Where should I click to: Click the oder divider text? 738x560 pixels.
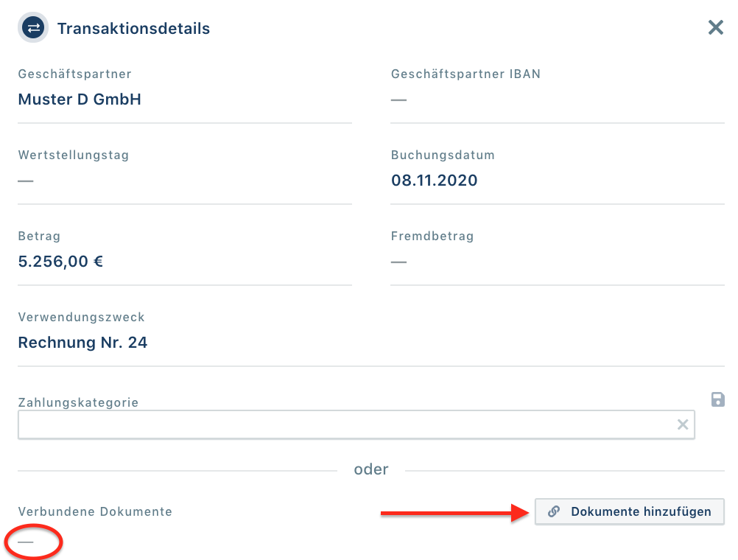[370, 469]
